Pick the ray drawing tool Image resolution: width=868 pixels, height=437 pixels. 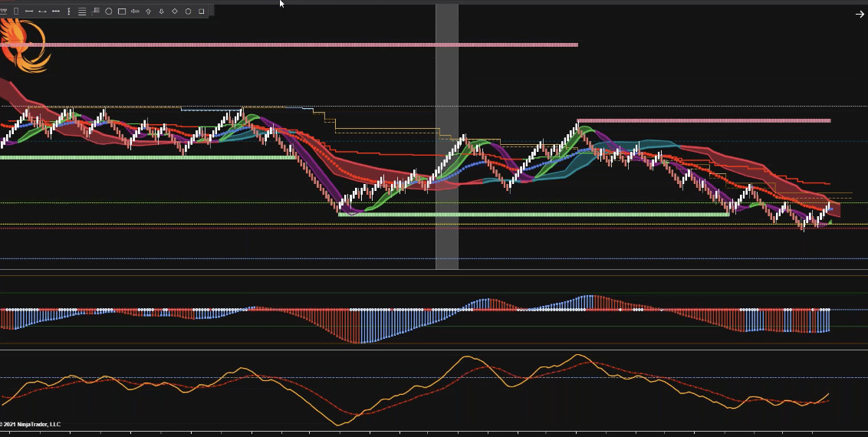[x=42, y=11]
